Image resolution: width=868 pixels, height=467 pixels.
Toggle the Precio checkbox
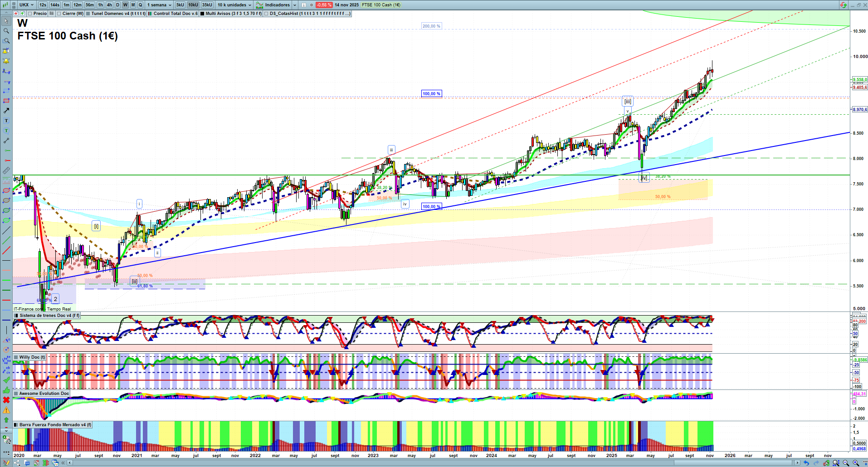[x=30, y=14]
